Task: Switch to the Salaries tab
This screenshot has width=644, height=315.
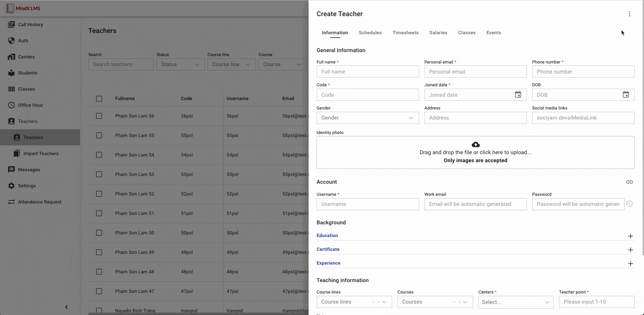Action: click(x=438, y=33)
